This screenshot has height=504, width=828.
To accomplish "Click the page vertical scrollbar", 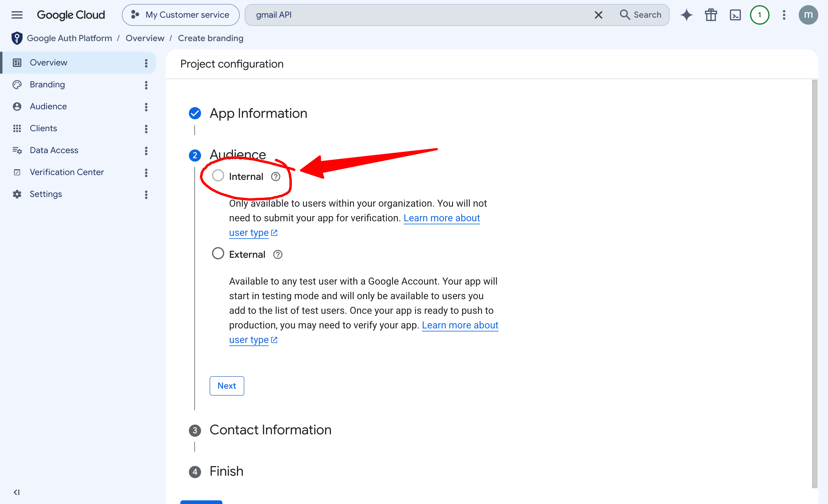I will tap(815, 284).
